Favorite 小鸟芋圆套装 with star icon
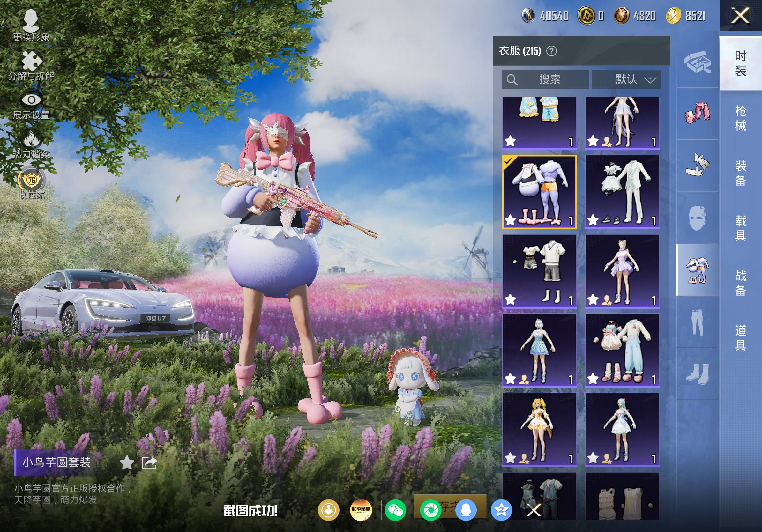 tap(127, 462)
